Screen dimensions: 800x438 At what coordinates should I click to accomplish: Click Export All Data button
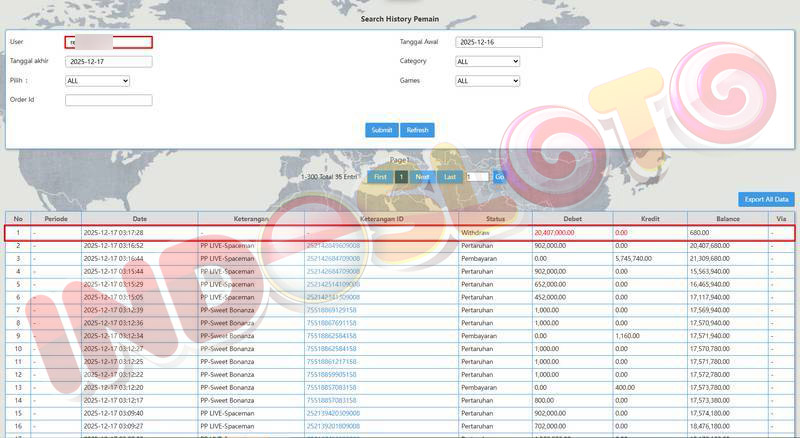[x=767, y=199]
